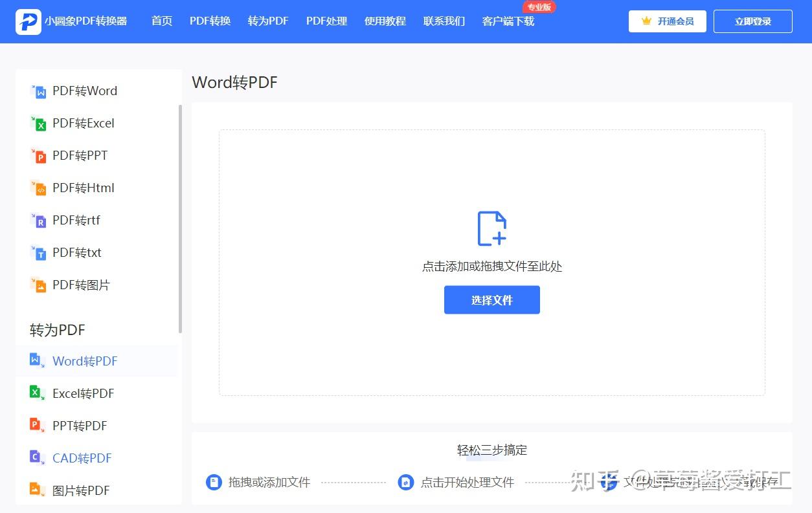Image resolution: width=812 pixels, height=513 pixels.
Task: Click the PDF转txt blue icon
Action: [x=38, y=253]
